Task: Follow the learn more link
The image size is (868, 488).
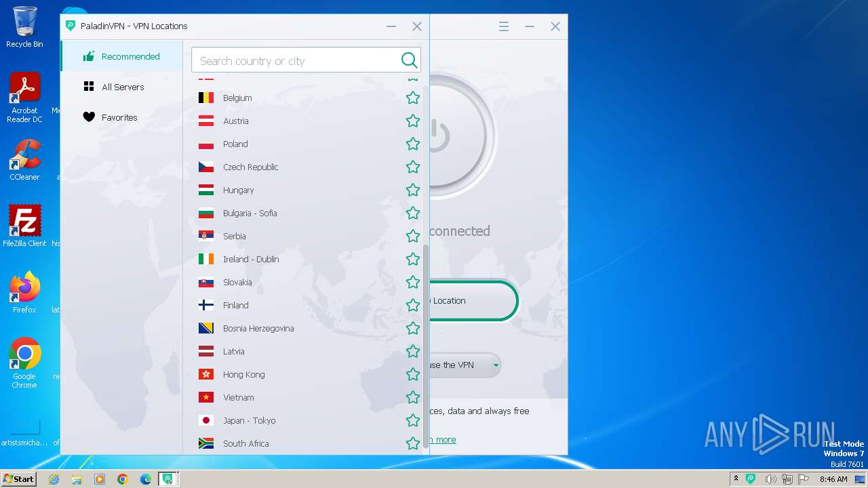Action: click(x=443, y=440)
